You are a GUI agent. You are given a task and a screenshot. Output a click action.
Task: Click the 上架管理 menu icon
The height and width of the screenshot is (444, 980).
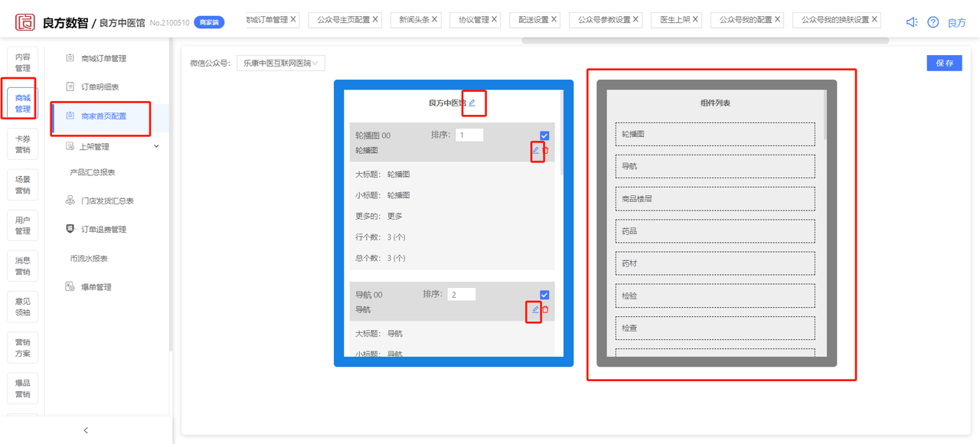click(70, 146)
